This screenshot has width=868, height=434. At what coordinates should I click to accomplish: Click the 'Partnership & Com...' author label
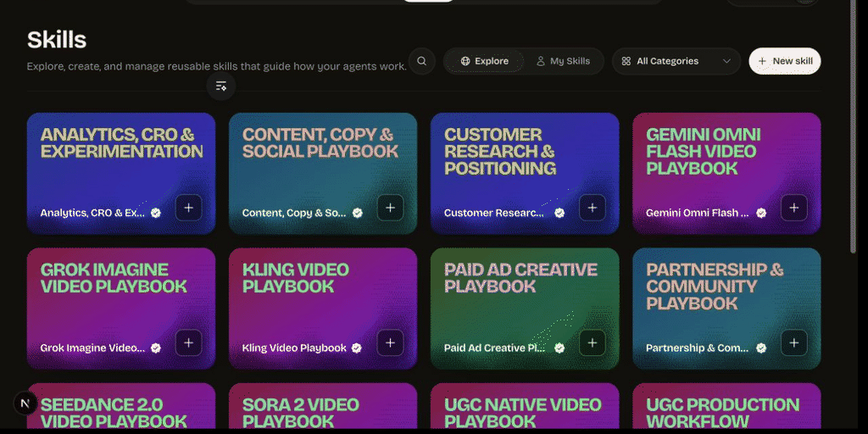(698, 348)
